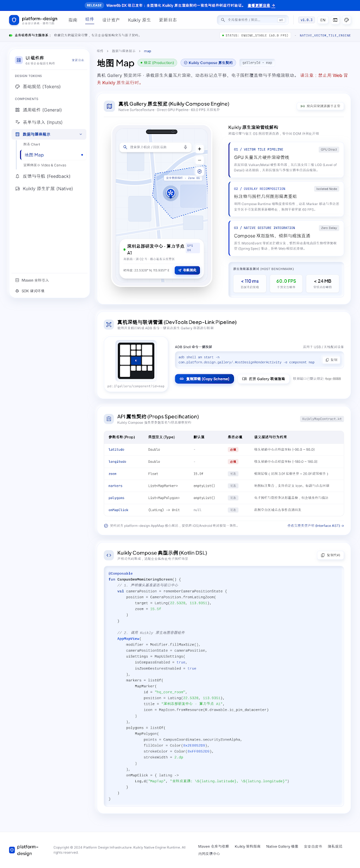Click the code brackets icon beside Kotlin DSL title
Image resolution: width=360 pixels, height=868 pixels.
click(109, 555)
